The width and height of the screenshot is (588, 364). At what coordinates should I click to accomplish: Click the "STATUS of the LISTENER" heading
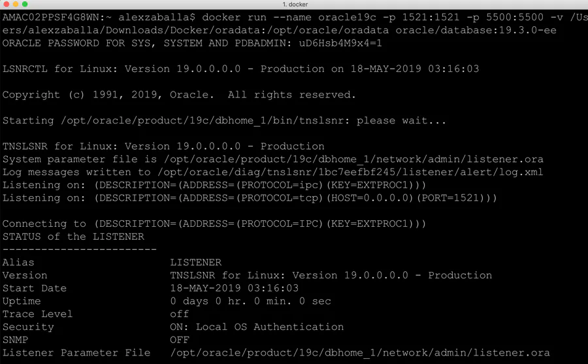tap(73, 236)
